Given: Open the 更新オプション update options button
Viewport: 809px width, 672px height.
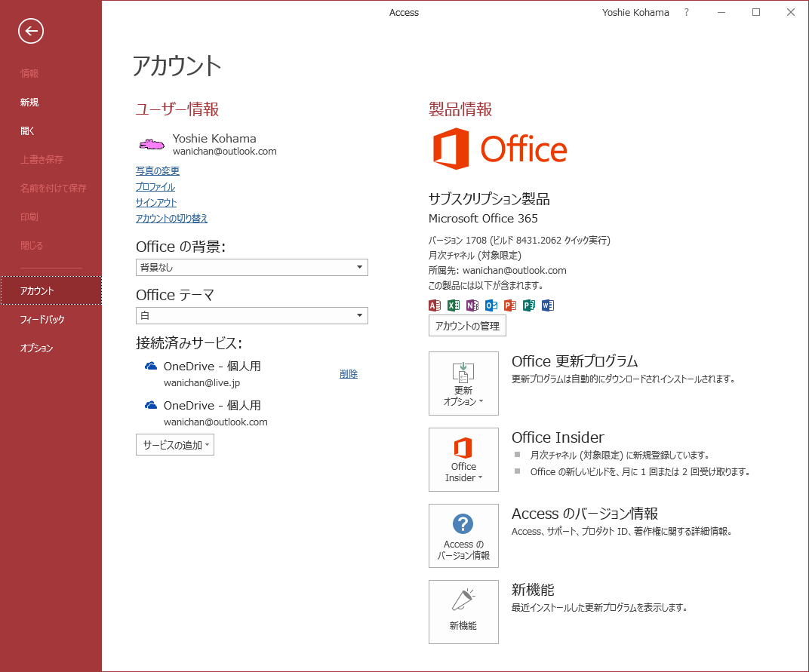Looking at the screenshot, I should tap(463, 383).
